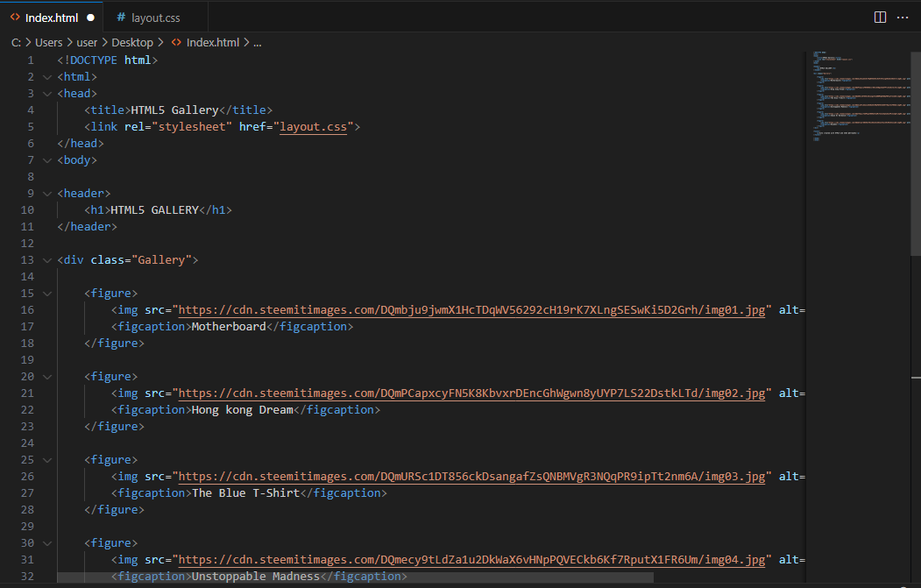Open the breadcrumb ellipsis symbol segment

tap(258, 42)
